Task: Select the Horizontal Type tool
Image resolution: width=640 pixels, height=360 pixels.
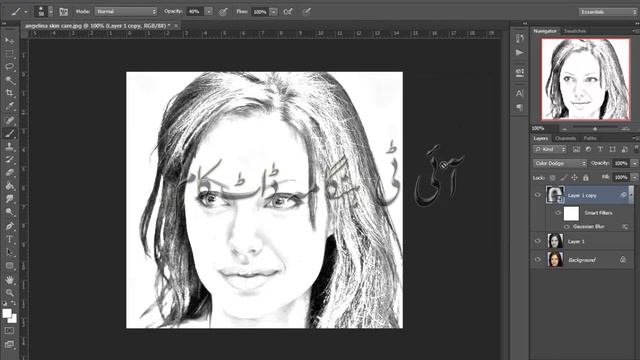Action: point(9,239)
